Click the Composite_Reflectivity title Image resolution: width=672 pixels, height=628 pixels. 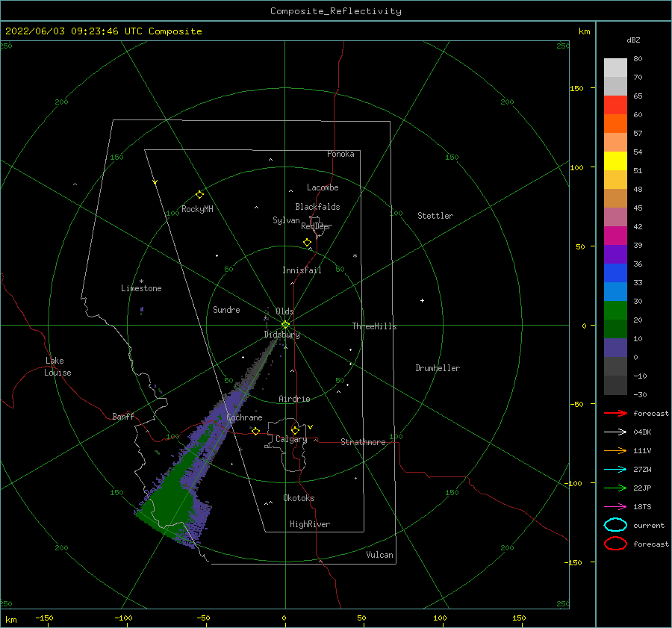coord(335,11)
